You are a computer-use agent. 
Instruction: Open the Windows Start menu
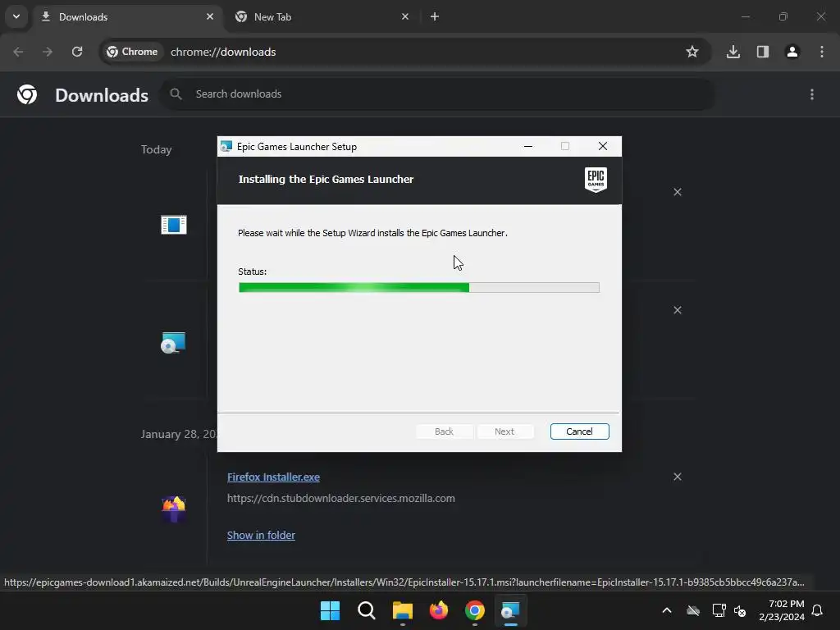click(330, 610)
